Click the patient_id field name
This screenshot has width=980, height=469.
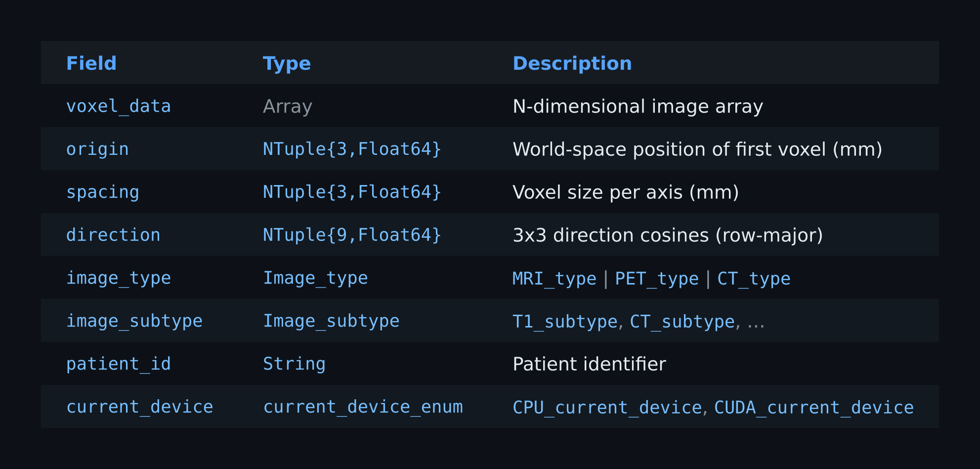coord(119,364)
